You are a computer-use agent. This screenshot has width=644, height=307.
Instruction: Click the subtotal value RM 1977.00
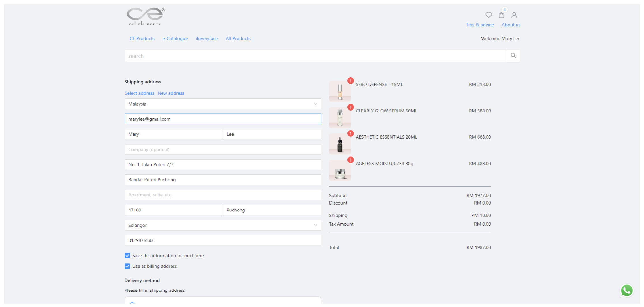click(479, 195)
